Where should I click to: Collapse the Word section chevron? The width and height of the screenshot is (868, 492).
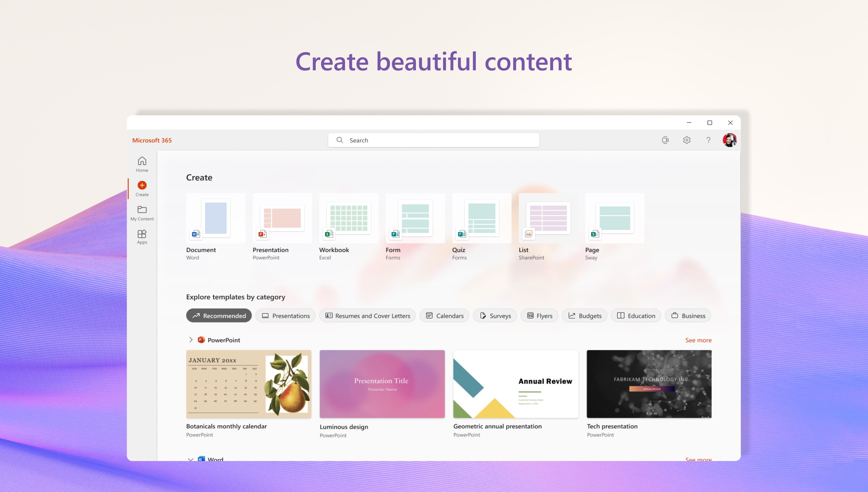point(191,459)
